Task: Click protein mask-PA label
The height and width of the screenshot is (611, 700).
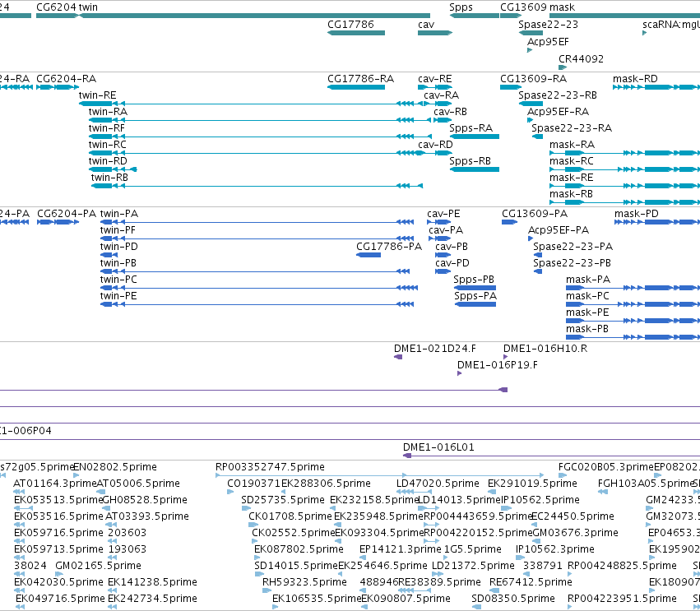Action: click(588, 280)
